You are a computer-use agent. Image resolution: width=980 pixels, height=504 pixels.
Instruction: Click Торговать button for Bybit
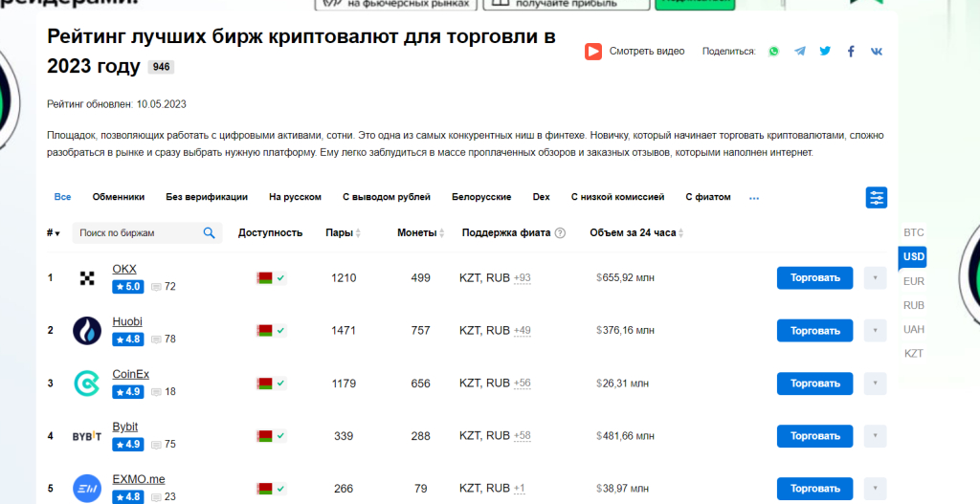815,436
